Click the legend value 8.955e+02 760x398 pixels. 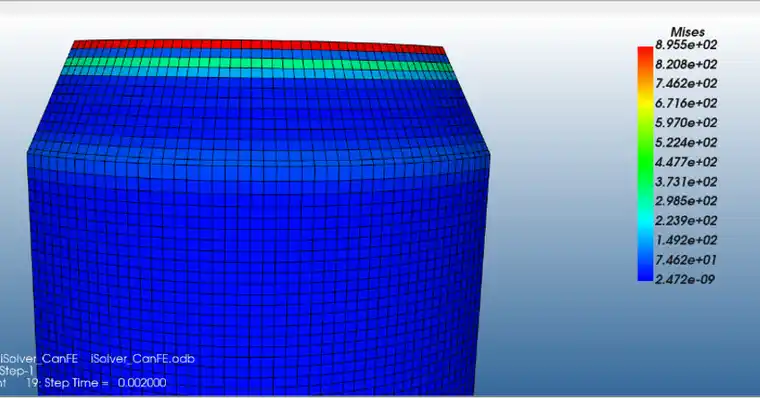pyautogui.click(x=686, y=45)
